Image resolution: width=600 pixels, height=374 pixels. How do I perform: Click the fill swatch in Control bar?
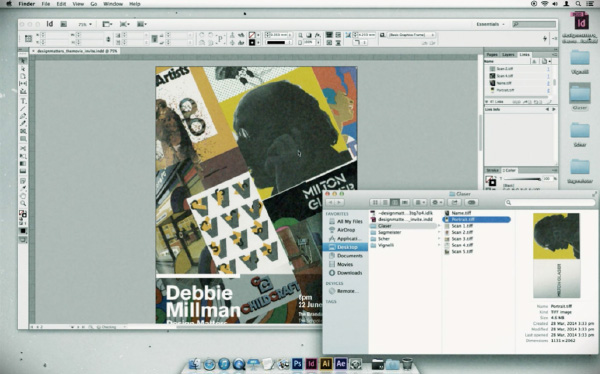pyautogui.click(x=252, y=35)
